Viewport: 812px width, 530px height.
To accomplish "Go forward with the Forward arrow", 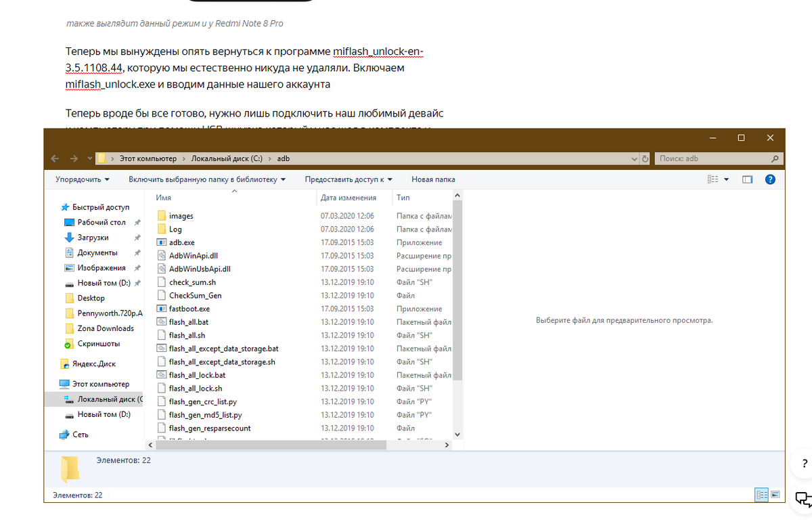I will 73,158.
